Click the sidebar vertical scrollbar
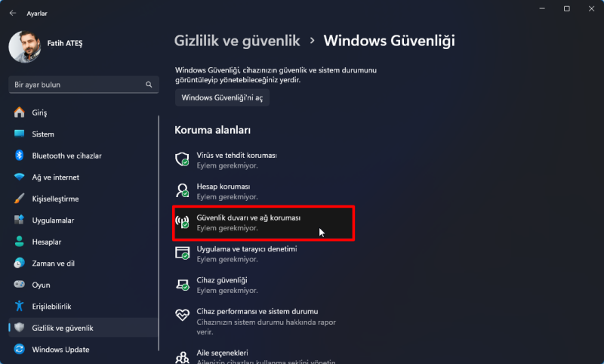The width and height of the screenshot is (604, 364). 159,227
